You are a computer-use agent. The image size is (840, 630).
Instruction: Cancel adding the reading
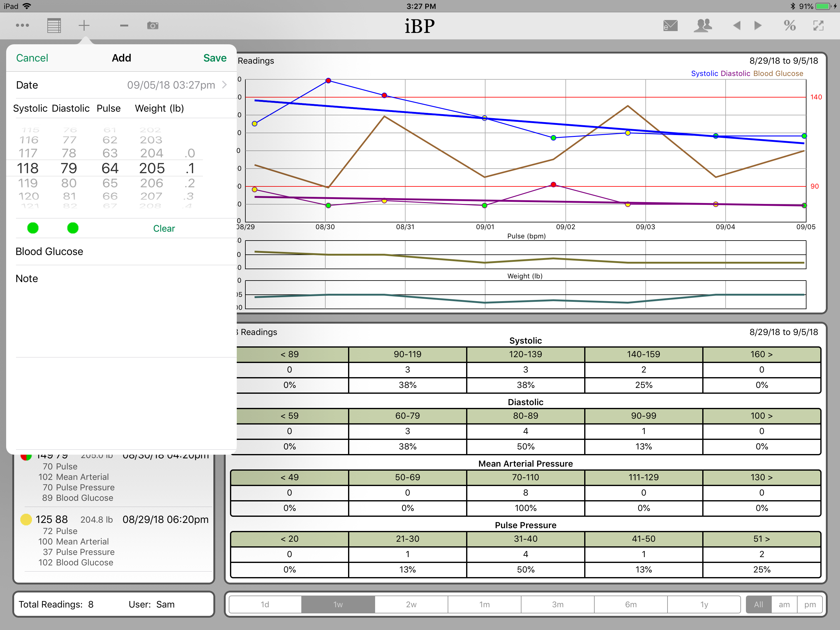[32, 58]
